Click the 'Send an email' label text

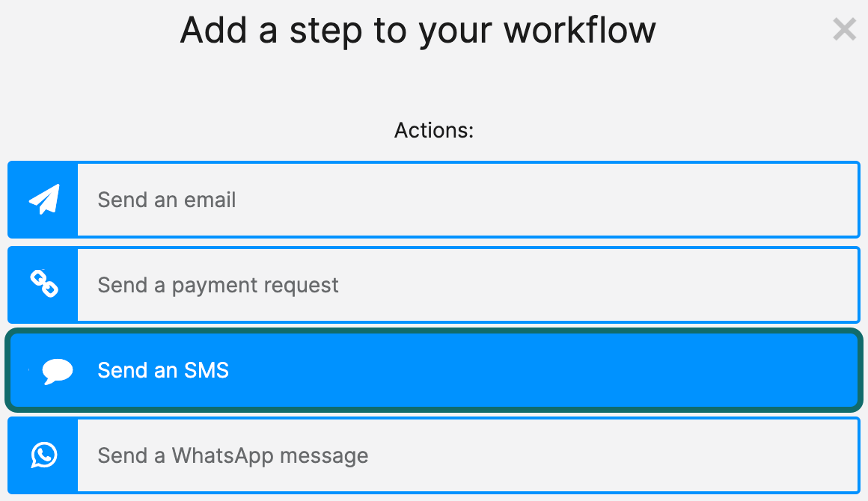pos(167,200)
